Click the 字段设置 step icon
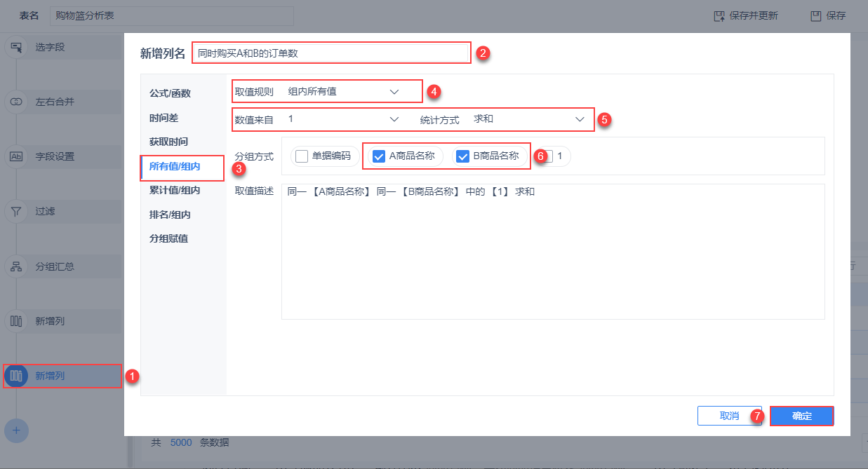Screen dimensions: 868x469 tap(16, 157)
